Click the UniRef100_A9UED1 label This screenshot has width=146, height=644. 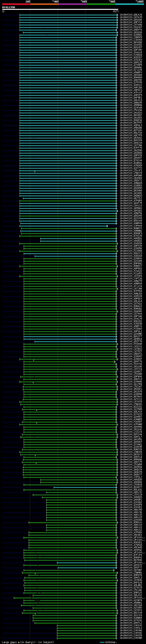click(131, 238)
